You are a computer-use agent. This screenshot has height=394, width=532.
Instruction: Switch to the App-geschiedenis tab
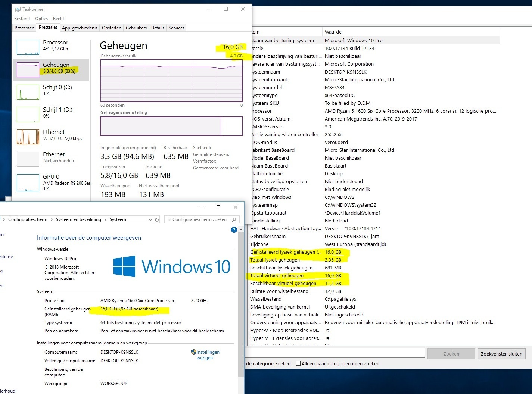coord(80,28)
